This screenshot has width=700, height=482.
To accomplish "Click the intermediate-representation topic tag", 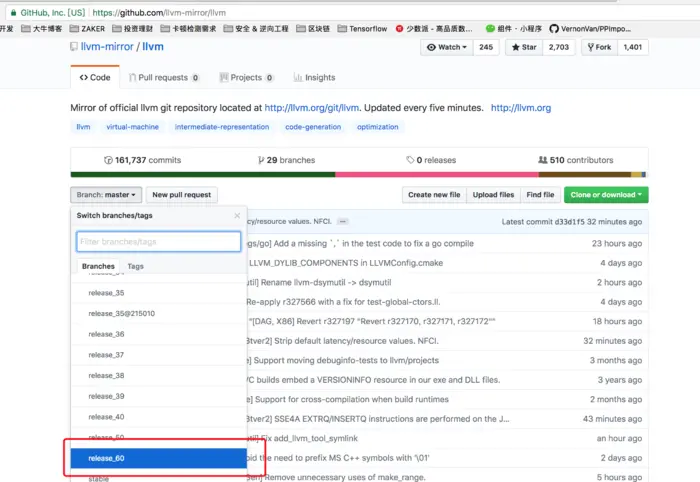I will [x=222, y=127].
